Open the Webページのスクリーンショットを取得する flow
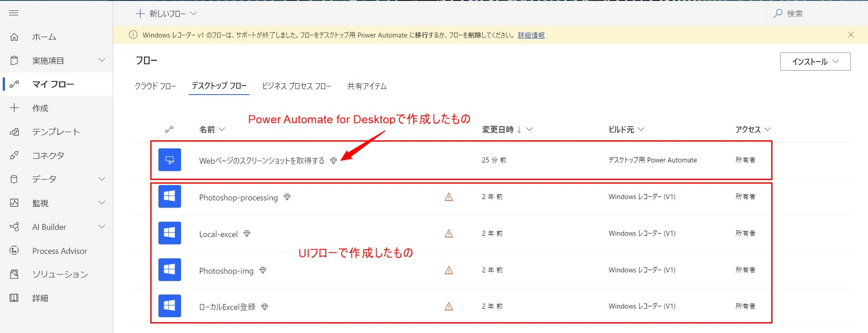This screenshot has height=333, width=868. pyautogui.click(x=262, y=161)
